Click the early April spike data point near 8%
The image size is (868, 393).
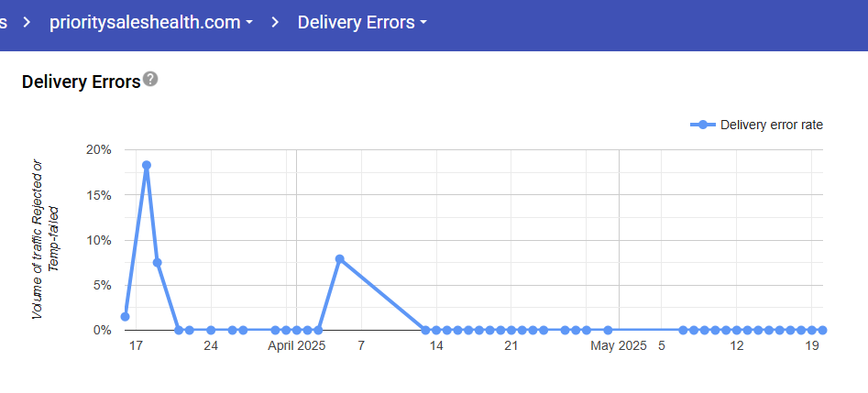point(340,259)
